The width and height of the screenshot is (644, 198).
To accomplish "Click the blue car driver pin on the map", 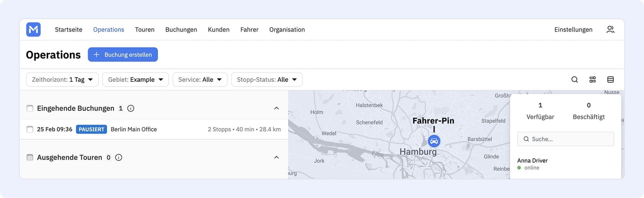I will pos(434,141).
